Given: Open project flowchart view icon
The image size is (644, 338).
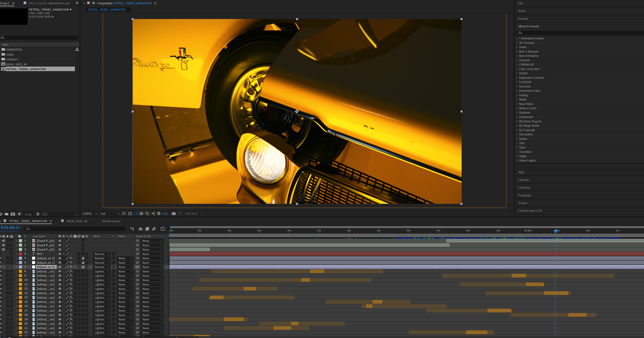Looking at the screenshot, I should click(x=77, y=49).
